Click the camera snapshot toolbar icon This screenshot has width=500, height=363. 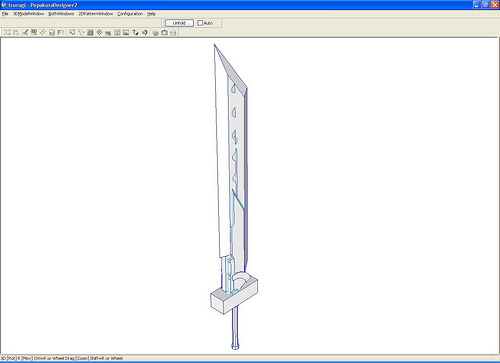click(x=164, y=32)
